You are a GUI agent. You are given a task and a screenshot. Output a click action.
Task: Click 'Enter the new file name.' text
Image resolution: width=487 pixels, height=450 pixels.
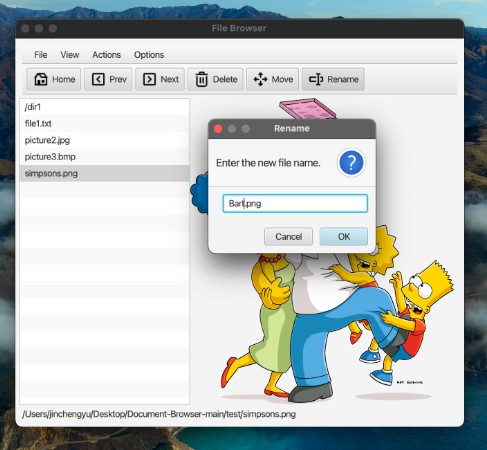(268, 163)
